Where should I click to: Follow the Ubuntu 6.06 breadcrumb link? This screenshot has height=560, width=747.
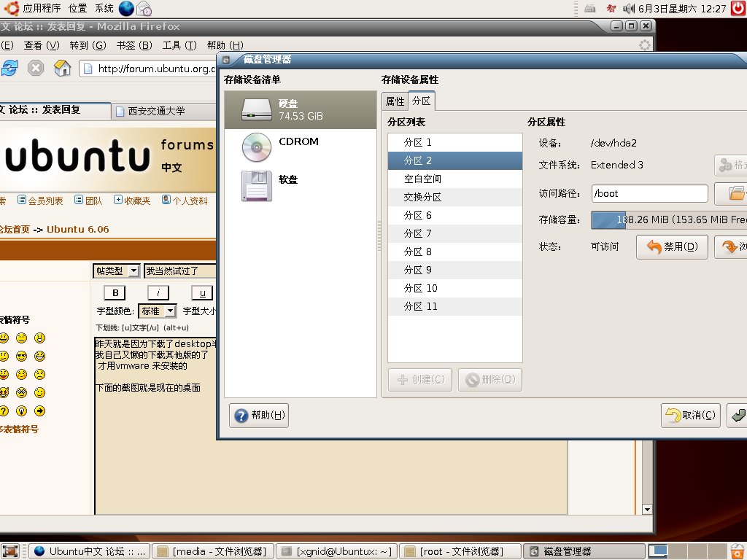pos(77,229)
